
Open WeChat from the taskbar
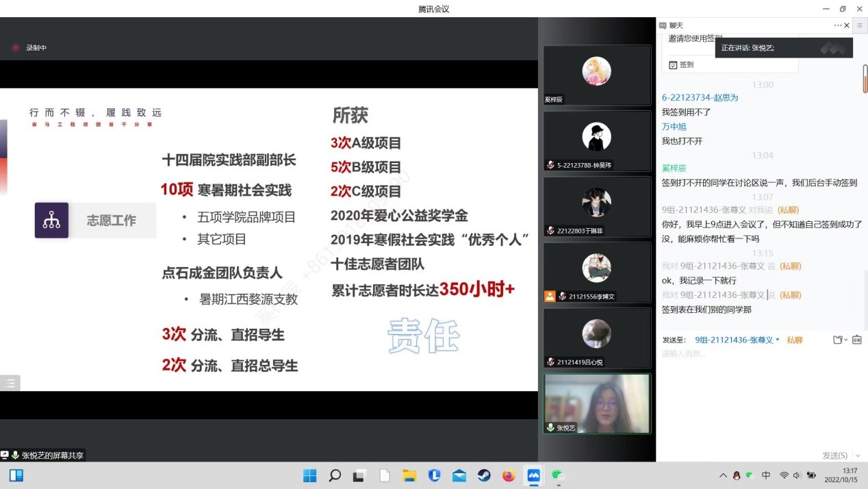click(558, 475)
